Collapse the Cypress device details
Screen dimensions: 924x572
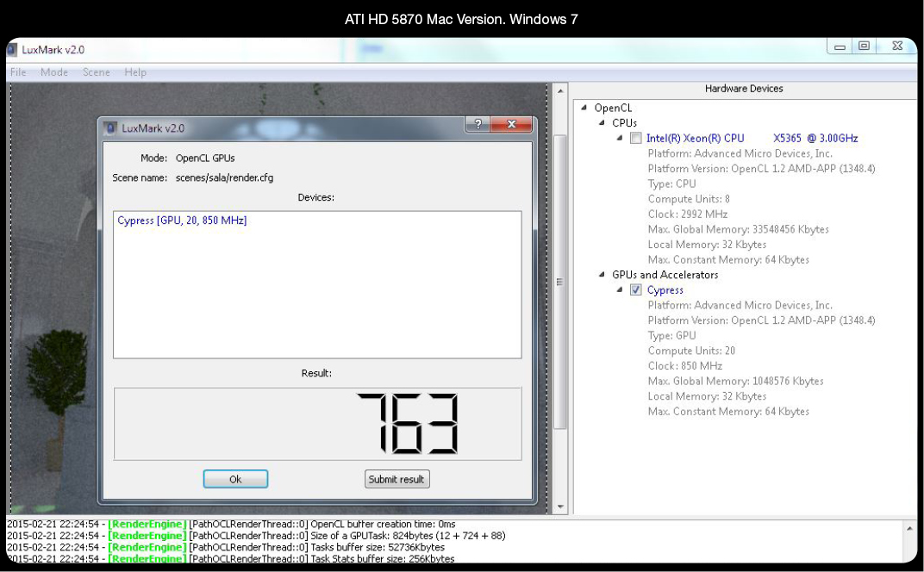click(620, 289)
